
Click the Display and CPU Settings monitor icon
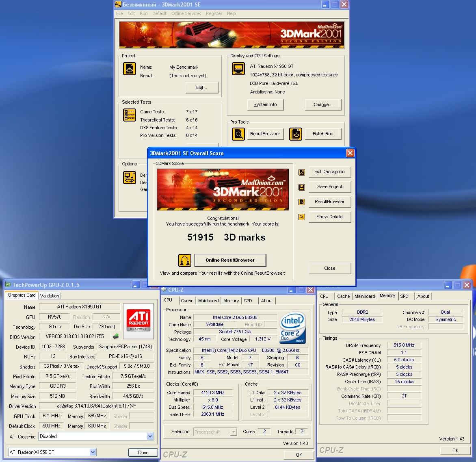pos(238,69)
